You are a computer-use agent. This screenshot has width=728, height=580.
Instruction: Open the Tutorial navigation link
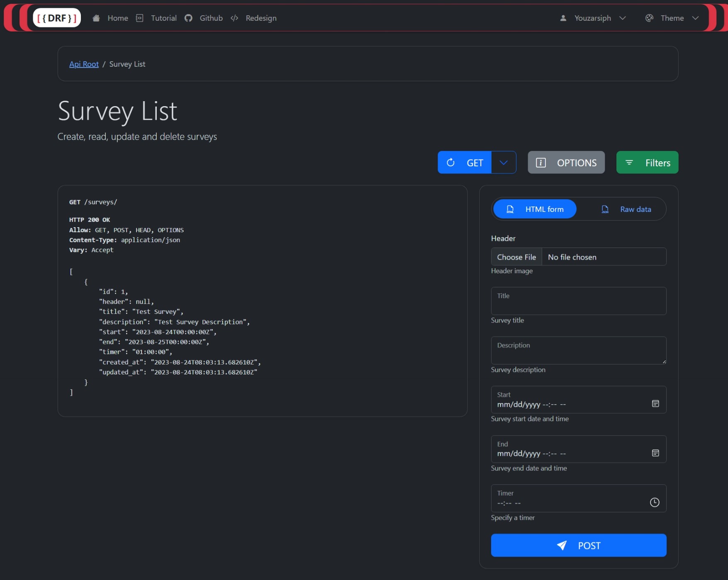click(163, 18)
